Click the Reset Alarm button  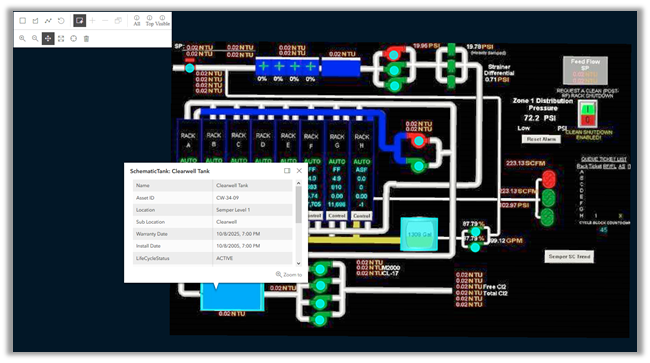541,139
